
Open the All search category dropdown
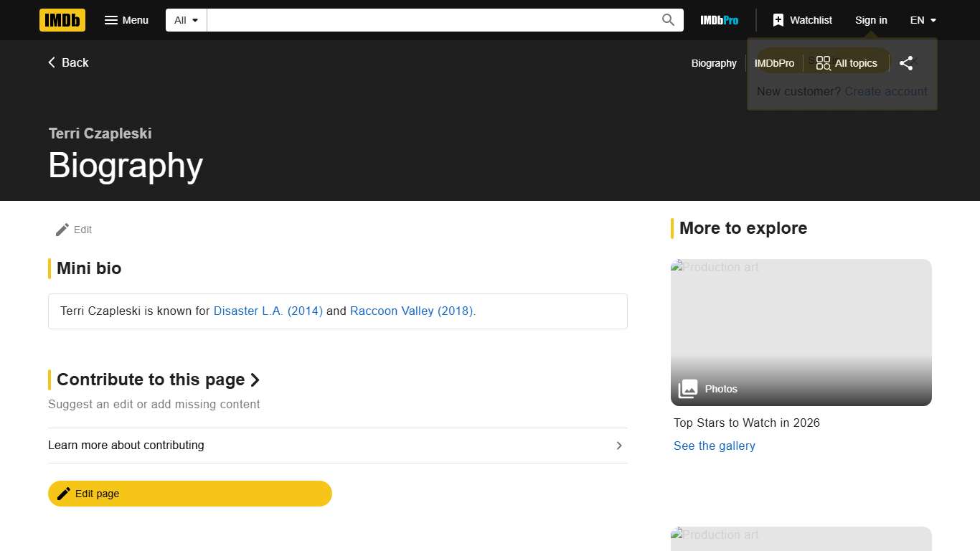pyautogui.click(x=187, y=20)
